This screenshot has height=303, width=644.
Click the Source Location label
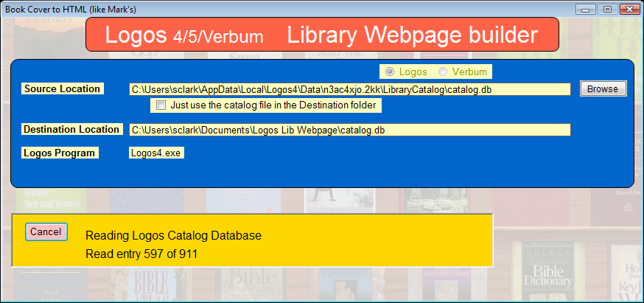[x=63, y=88]
